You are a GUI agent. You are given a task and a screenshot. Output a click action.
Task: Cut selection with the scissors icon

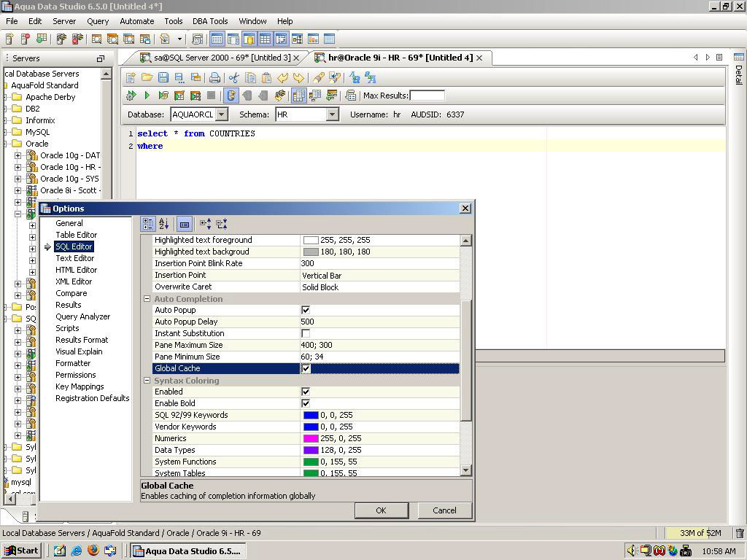pos(233,77)
